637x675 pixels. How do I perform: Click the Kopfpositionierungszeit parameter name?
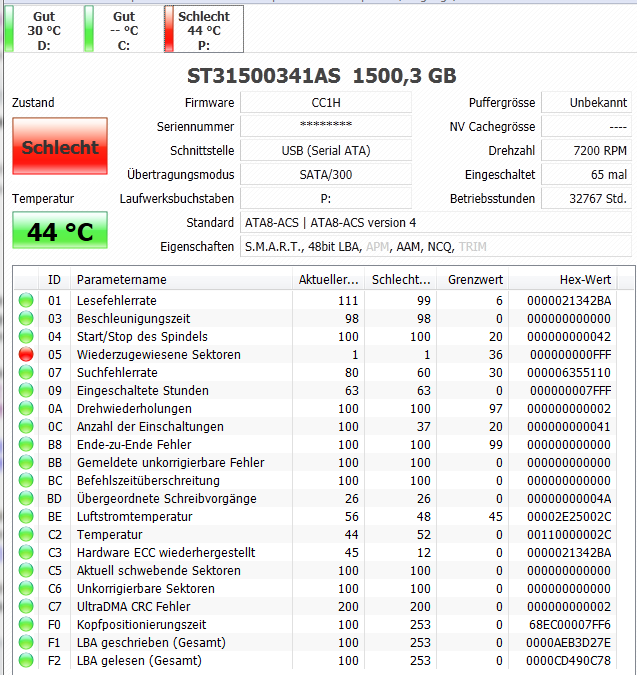[141, 625]
